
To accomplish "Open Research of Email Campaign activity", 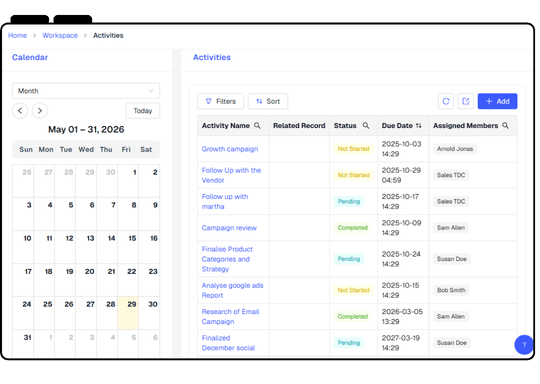I will (x=230, y=316).
